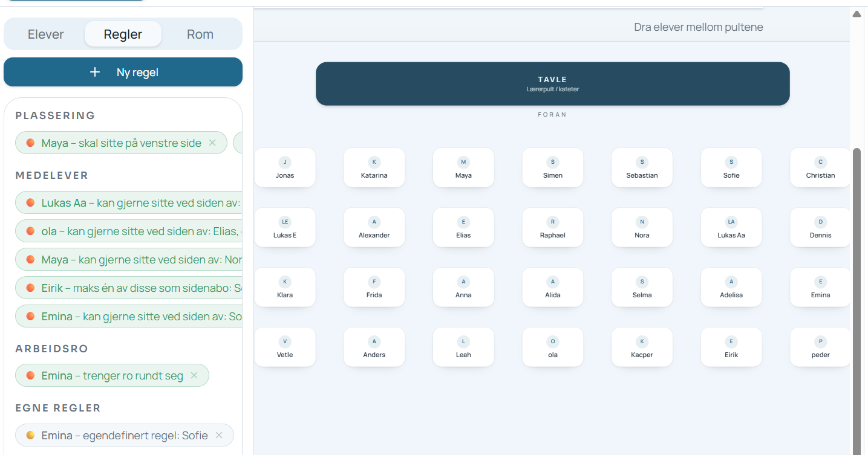The width and height of the screenshot is (868, 455).
Task: Select Jonas's desk
Action: [285, 168]
